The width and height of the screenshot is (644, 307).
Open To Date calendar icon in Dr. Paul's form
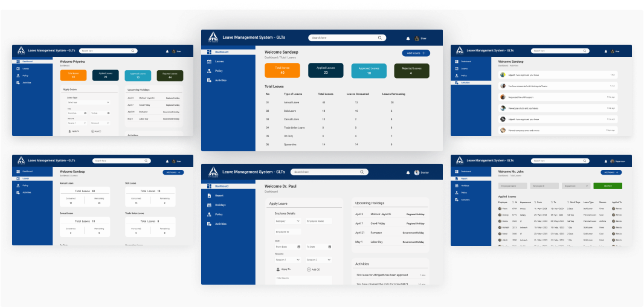[x=329, y=247]
